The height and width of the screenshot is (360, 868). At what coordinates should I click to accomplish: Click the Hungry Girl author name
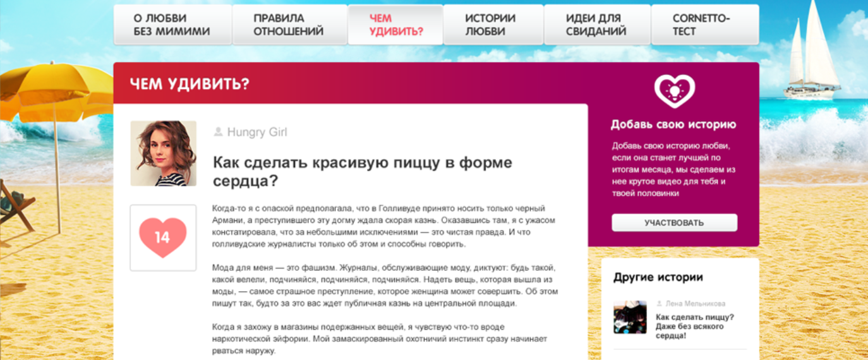point(257,132)
